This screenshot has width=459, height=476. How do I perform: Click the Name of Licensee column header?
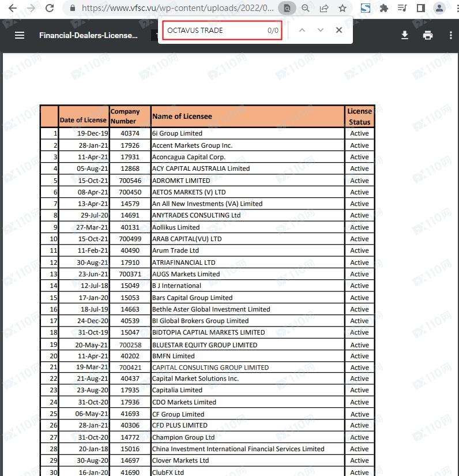click(182, 116)
